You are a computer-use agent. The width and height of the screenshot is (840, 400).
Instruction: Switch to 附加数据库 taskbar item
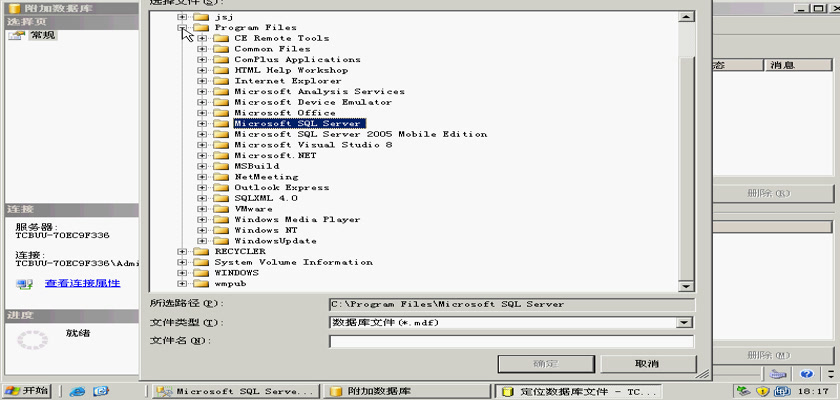coord(408,391)
